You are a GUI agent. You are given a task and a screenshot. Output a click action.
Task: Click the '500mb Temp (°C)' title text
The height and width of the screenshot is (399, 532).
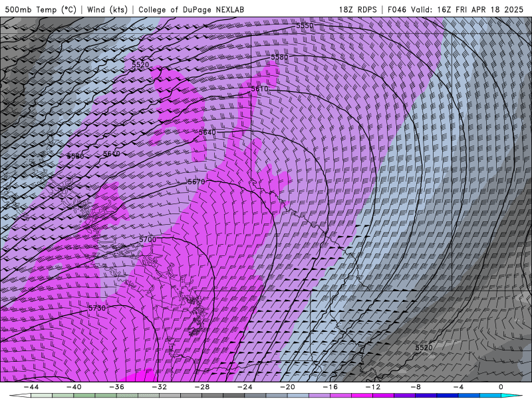point(41,9)
